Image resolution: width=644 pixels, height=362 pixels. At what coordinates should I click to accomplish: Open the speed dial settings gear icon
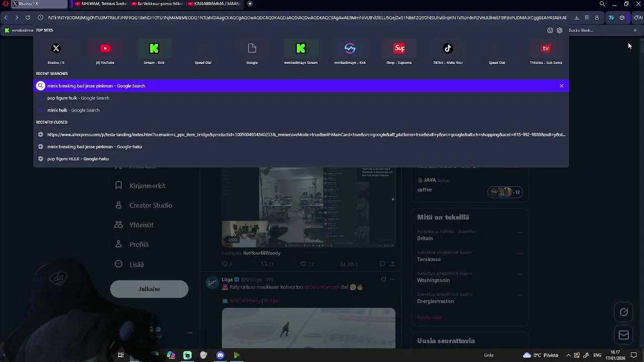[x=559, y=30]
